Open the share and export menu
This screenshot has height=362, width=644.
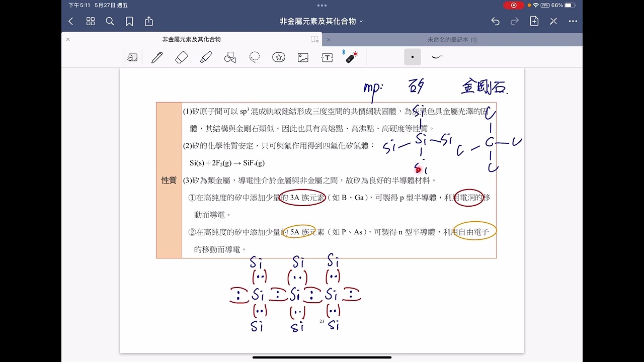pos(149,21)
